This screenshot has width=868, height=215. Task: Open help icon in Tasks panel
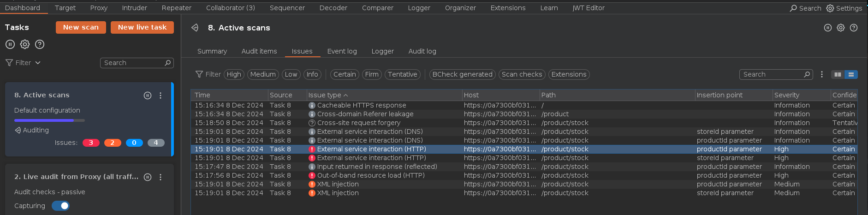[40, 44]
